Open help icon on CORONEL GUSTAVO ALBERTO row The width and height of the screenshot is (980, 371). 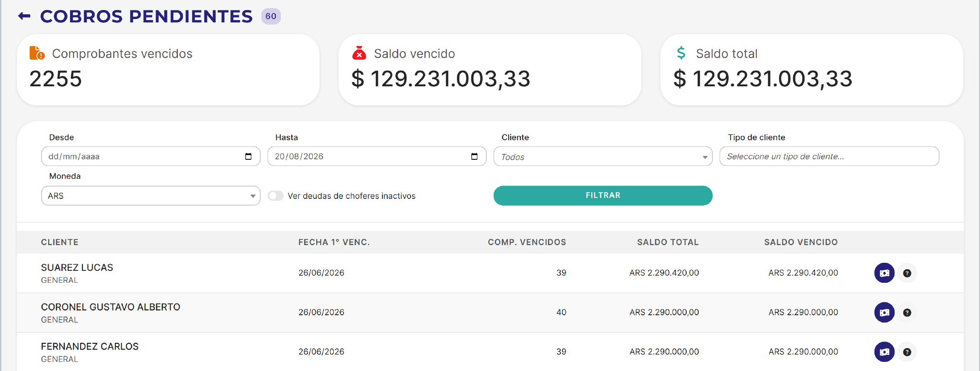[x=907, y=313]
